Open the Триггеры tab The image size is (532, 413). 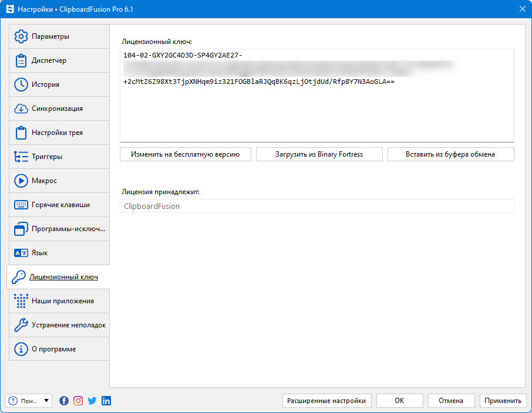(x=59, y=157)
